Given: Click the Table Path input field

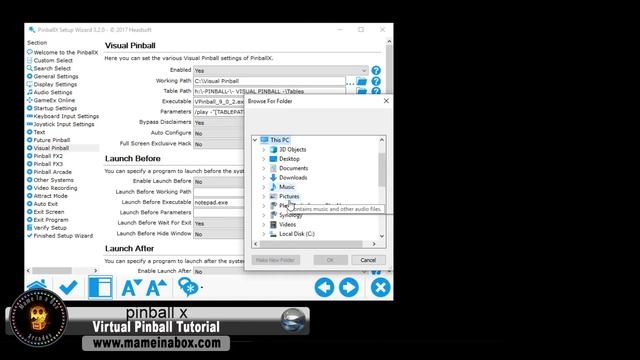Looking at the screenshot, I should (x=269, y=91).
